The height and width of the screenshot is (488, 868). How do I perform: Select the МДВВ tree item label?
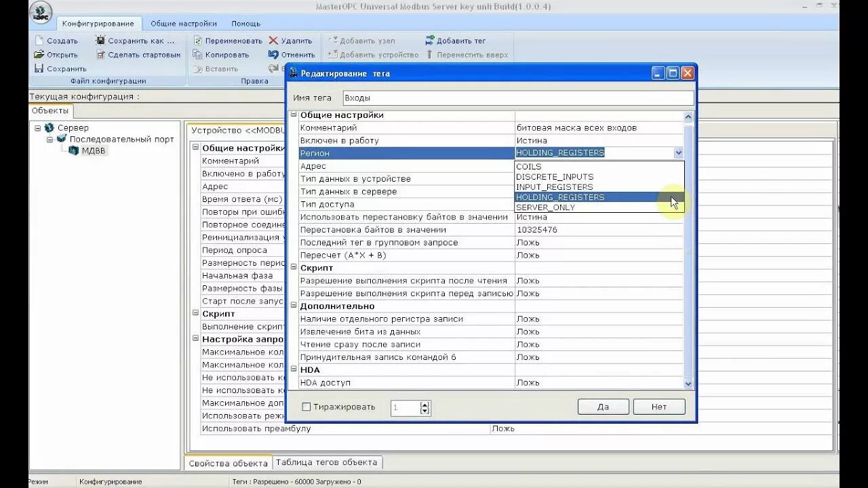pos(94,150)
